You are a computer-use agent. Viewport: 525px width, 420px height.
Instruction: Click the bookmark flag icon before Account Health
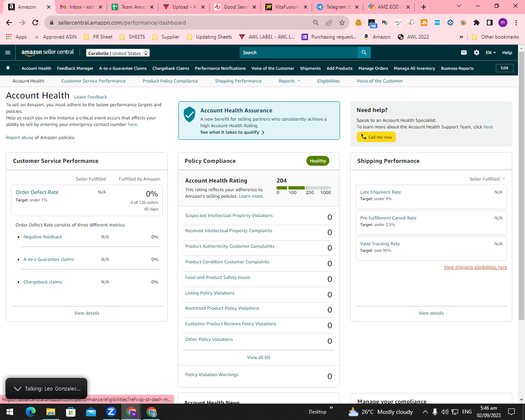click(8, 68)
